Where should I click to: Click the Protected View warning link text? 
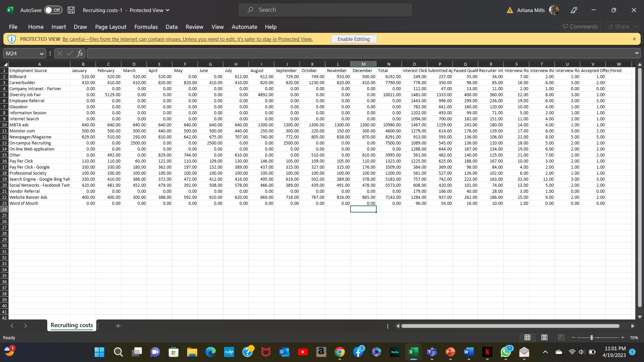pos(187,39)
